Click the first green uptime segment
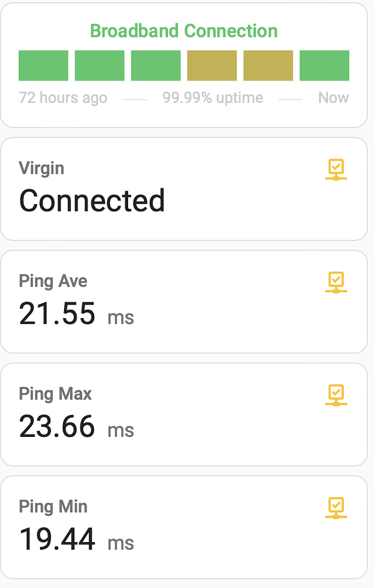 coord(43,65)
